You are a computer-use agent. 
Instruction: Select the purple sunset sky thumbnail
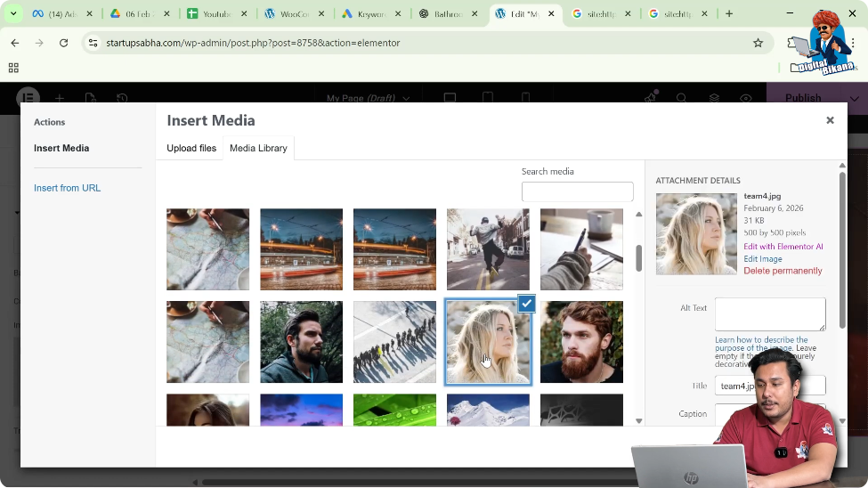pos(301,410)
